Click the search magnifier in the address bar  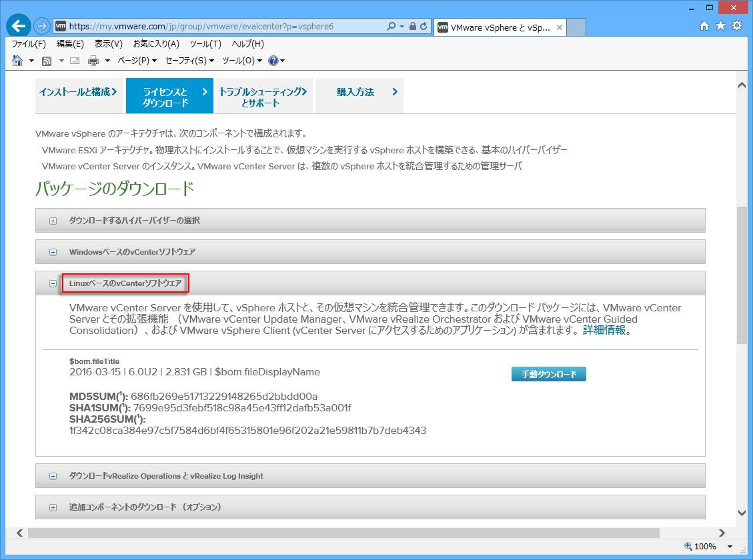click(x=392, y=27)
